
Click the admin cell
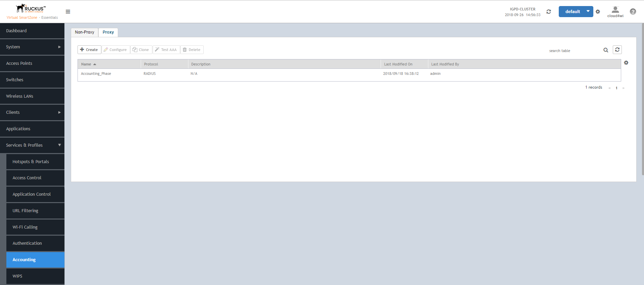coord(435,74)
